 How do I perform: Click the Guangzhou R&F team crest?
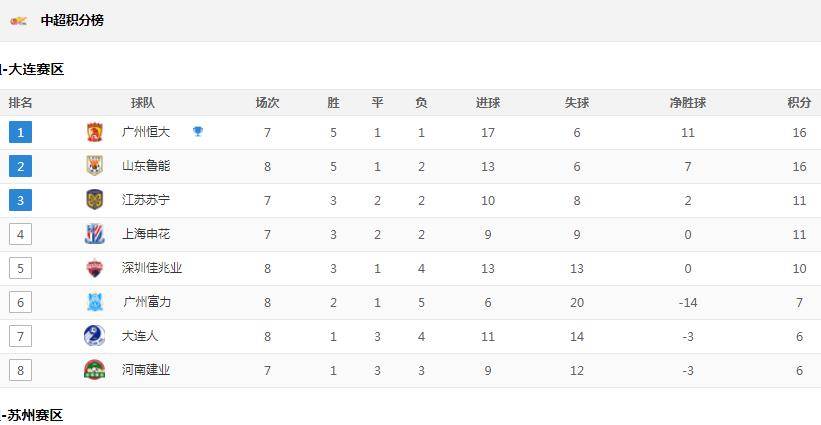click(95, 303)
